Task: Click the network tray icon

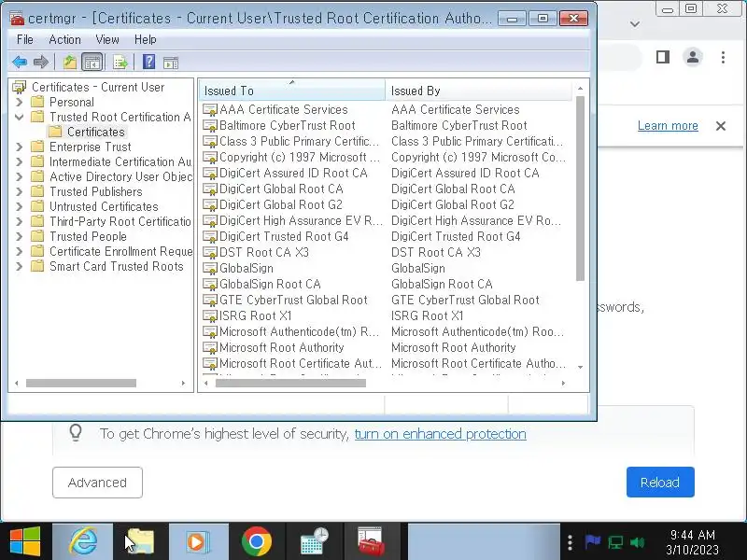Action: coord(615,542)
